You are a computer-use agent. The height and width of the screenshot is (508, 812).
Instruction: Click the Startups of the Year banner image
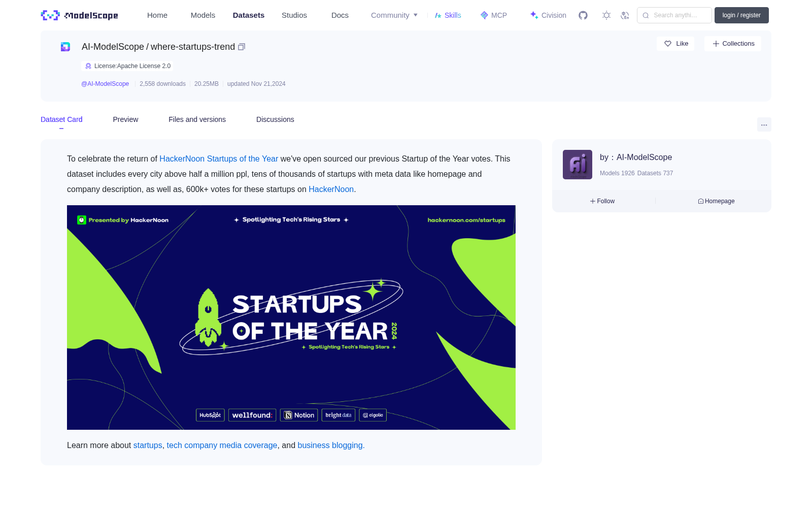click(291, 317)
